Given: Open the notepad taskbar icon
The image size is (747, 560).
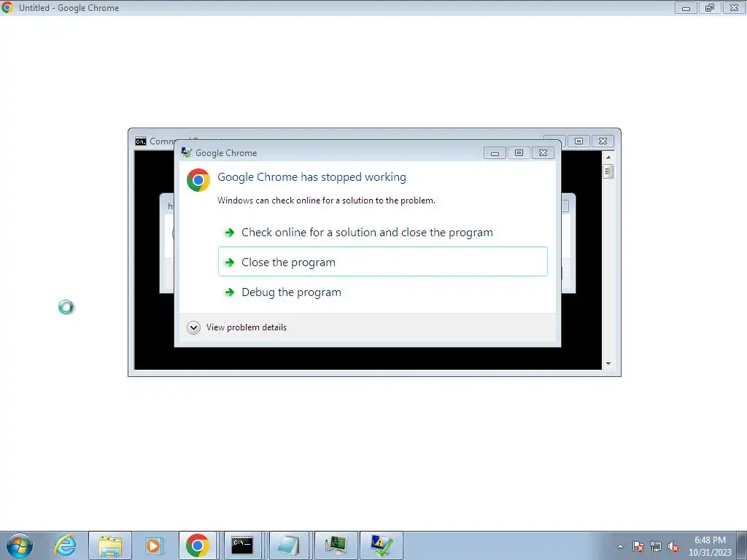Looking at the screenshot, I should [x=289, y=545].
